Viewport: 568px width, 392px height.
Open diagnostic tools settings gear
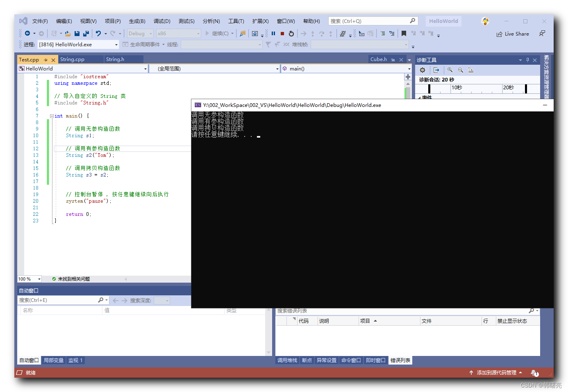coord(423,70)
